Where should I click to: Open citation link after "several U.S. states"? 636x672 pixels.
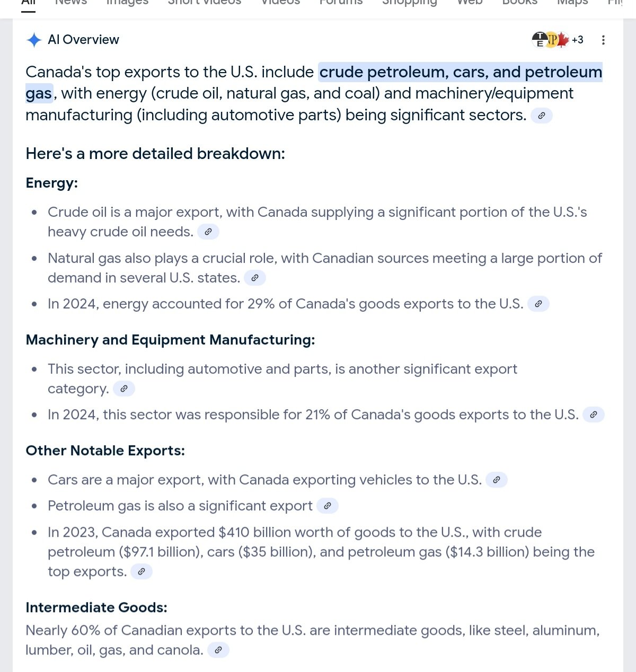pyautogui.click(x=254, y=278)
